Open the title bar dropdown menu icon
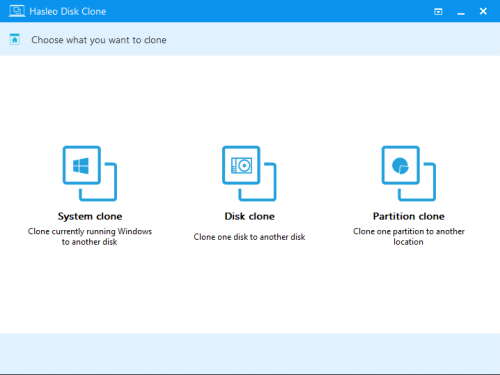The image size is (500, 375). tap(438, 12)
